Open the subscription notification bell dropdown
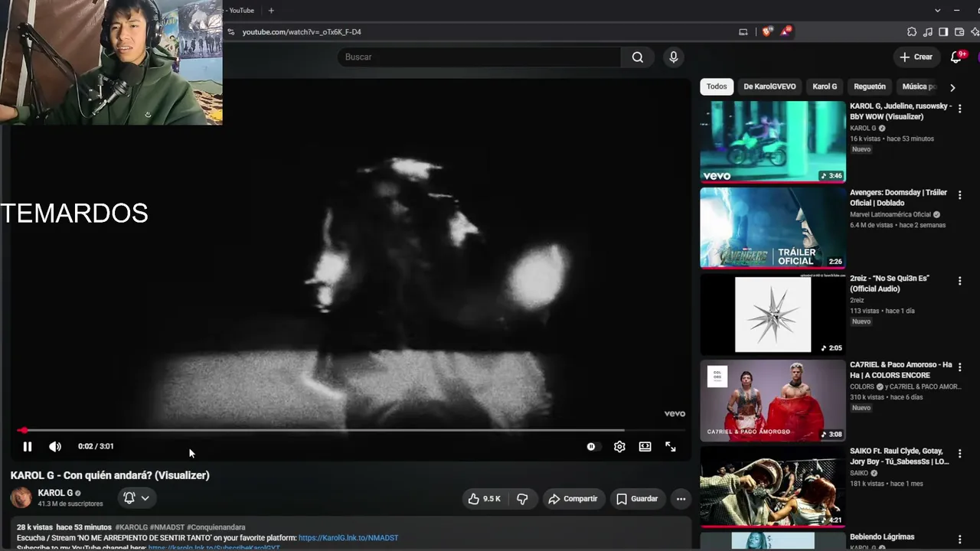 [136, 498]
